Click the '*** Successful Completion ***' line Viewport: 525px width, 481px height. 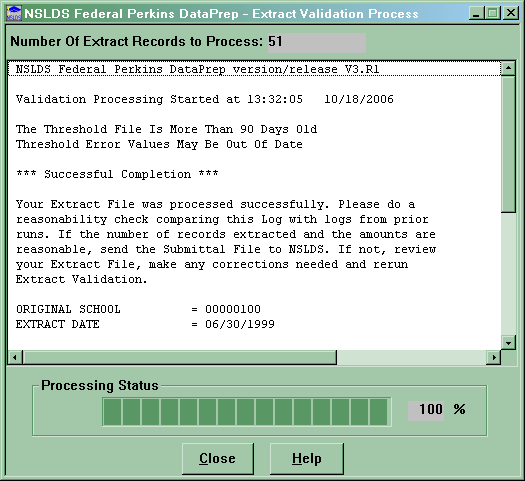[x=117, y=174]
